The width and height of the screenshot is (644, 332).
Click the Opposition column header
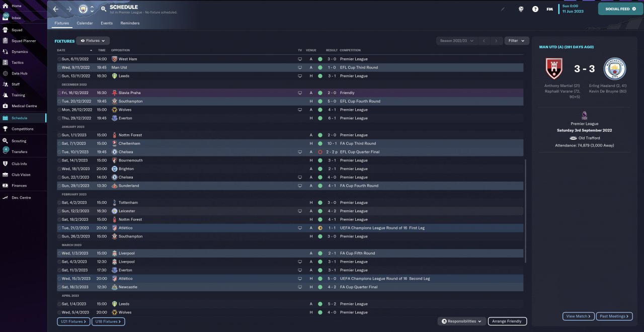(x=120, y=50)
